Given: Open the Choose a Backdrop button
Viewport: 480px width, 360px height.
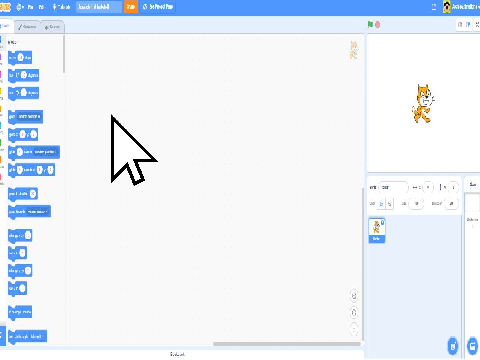Looking at the screenshot, I should 473,346.
